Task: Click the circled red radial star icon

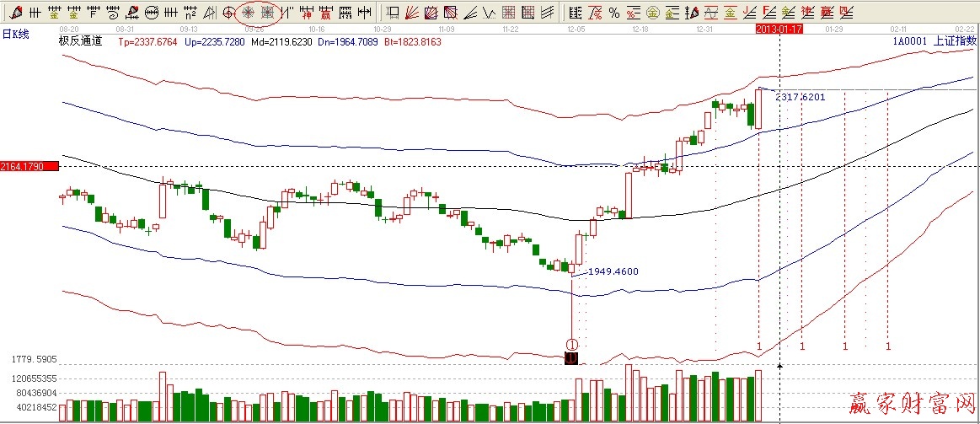Action: 249,12
